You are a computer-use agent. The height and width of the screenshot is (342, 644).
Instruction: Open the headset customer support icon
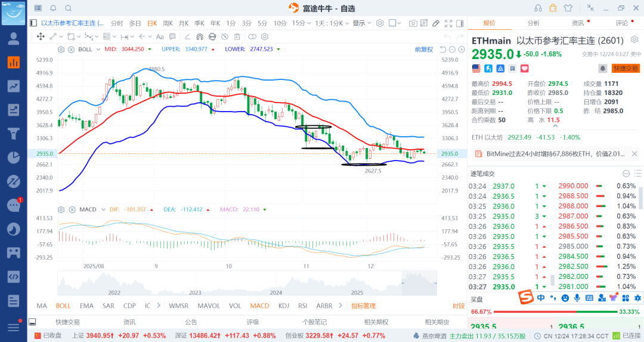[x=538, y=8]
